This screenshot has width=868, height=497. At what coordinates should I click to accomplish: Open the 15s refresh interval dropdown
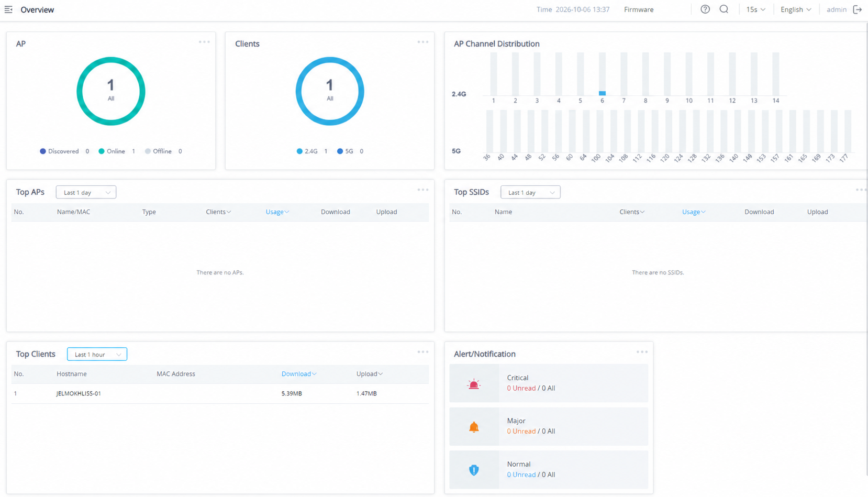(x=755, y=9)
